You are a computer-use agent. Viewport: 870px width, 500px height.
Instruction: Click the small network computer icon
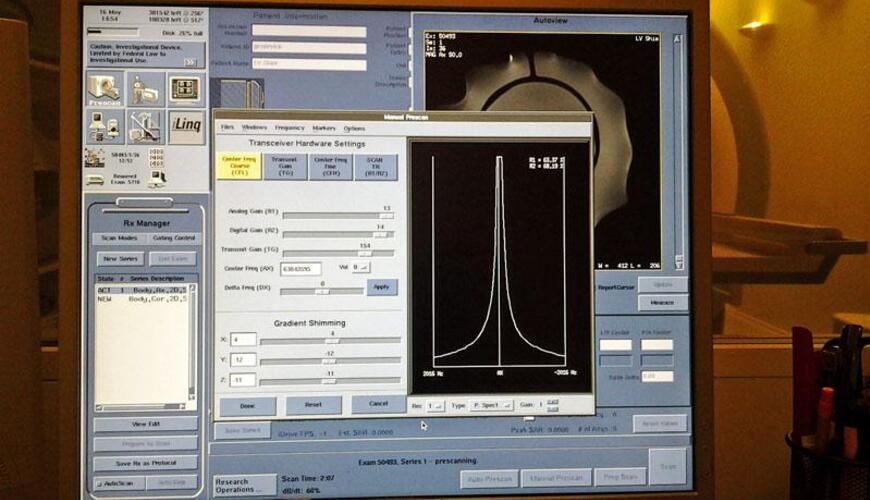158,179
